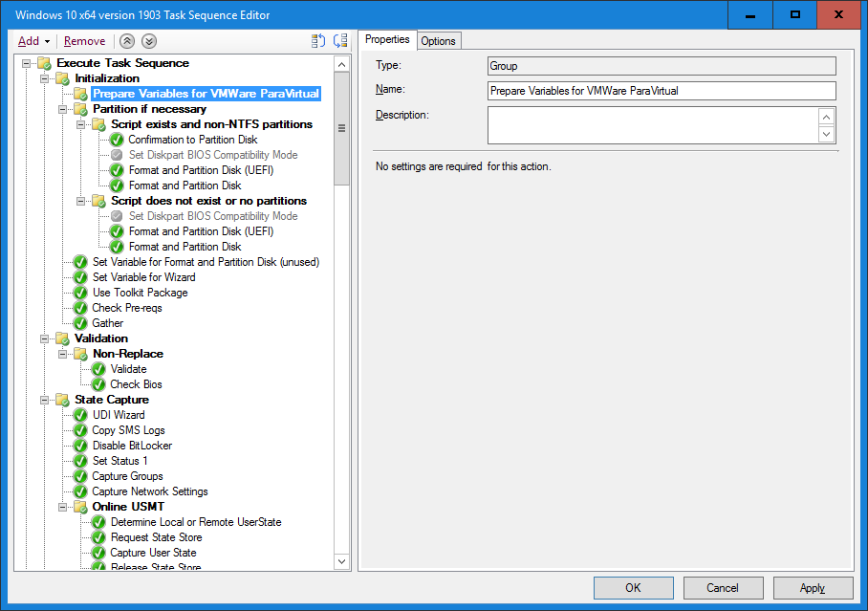
Task: Click the Remove menu item
Action: (x=85, y=41)
